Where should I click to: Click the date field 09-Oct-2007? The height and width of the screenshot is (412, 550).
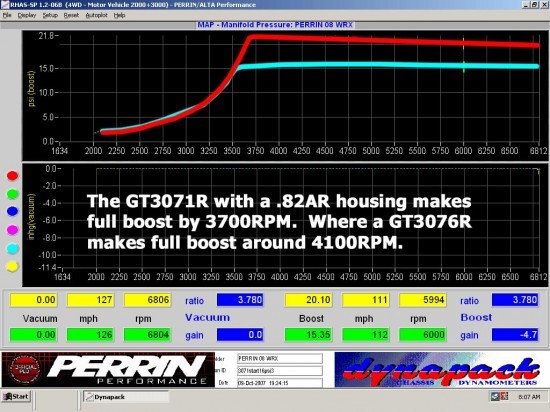[280, 383]
